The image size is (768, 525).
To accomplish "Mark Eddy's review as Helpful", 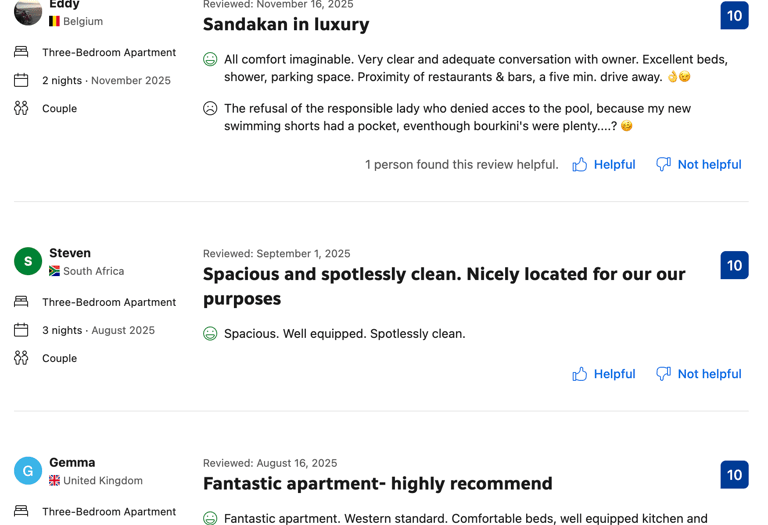I will click(614, 164).
